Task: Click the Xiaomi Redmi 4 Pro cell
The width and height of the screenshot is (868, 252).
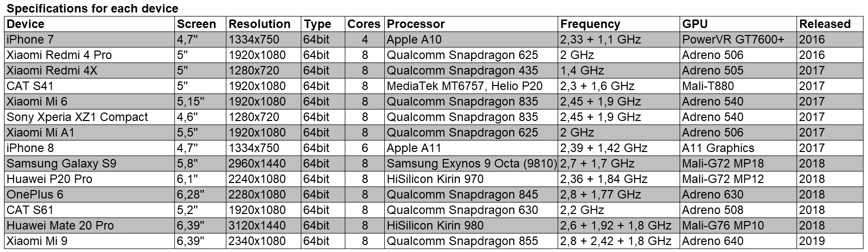Action: tap(59, 55)
